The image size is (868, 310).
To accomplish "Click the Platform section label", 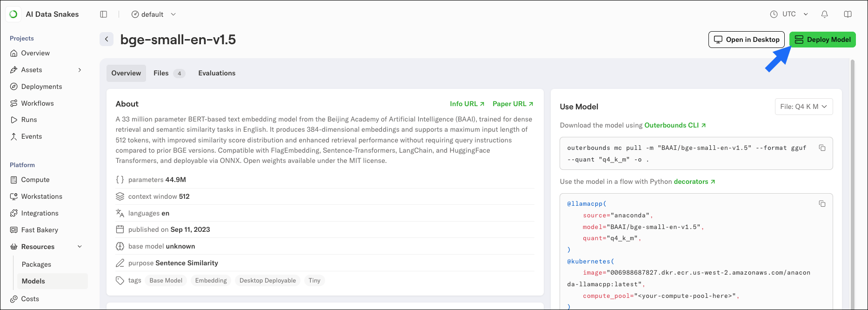I will (x=22, y=165).
